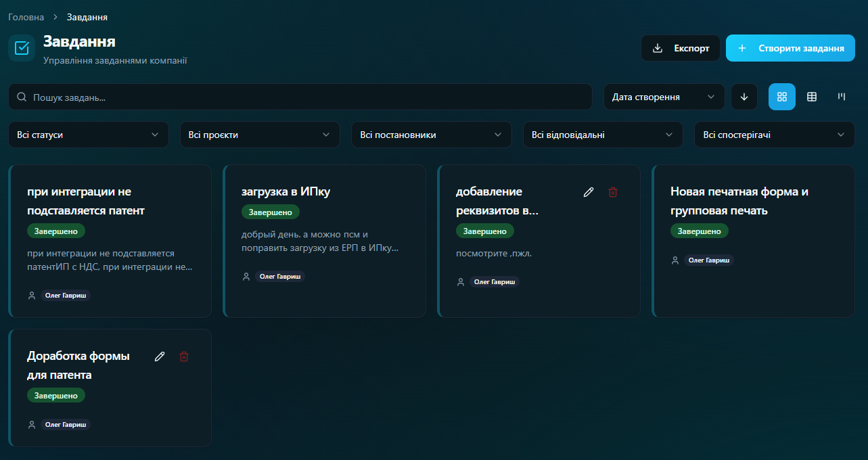Click the «Пошук завдань» search field
Viewport: 868px width, 460px height.
300,97
